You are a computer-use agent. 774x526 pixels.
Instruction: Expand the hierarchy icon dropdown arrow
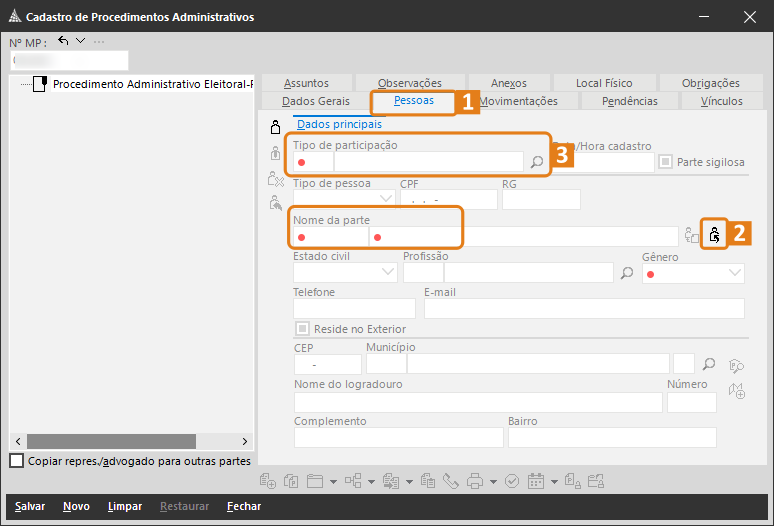pyautogui.click(x=371, y=482)
